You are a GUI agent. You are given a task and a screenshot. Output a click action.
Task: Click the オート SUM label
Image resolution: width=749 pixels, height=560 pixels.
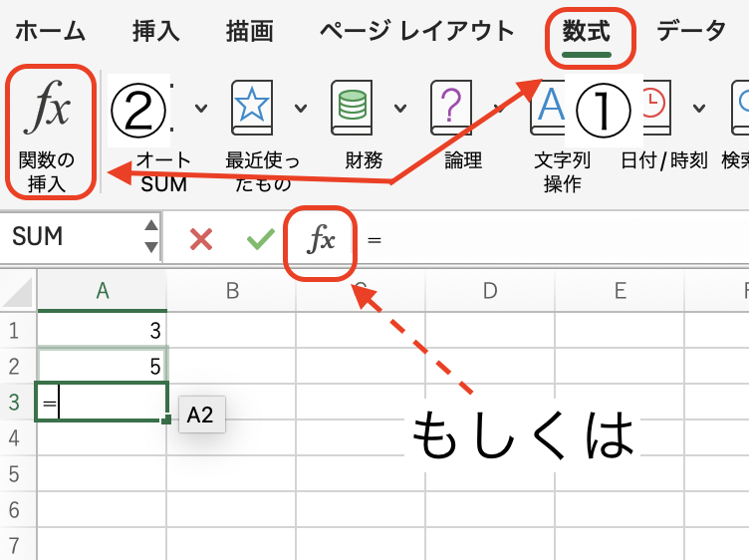pyautogui.click(x=163, y=172)
